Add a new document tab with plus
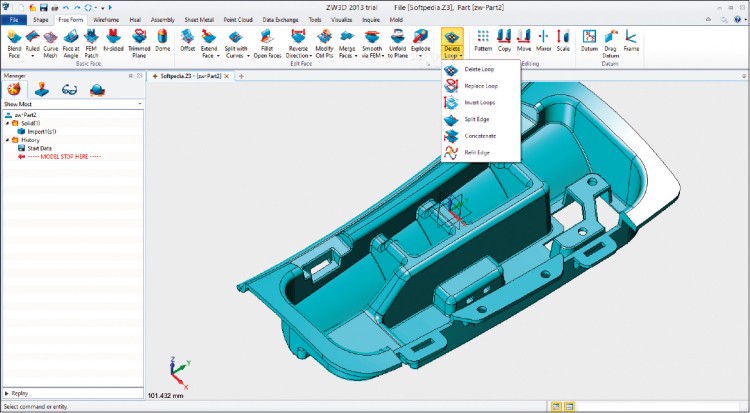750x413 pixels. pos(227,76)
